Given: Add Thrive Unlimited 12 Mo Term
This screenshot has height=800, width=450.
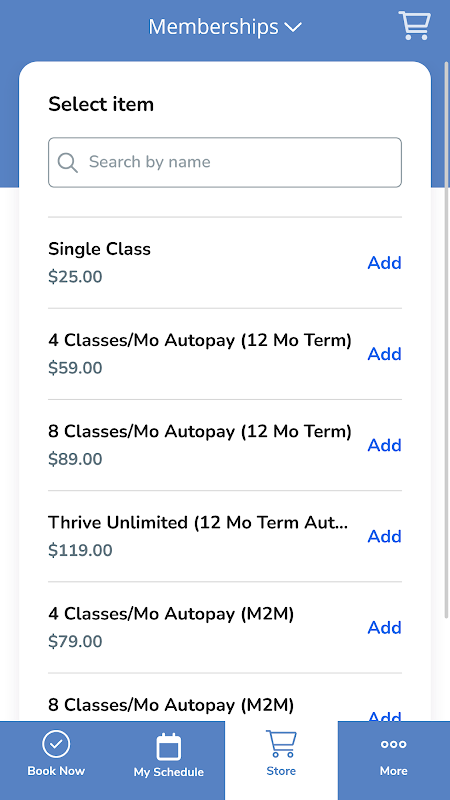Looking at the screenshot, I should click(x=385, y=536).
